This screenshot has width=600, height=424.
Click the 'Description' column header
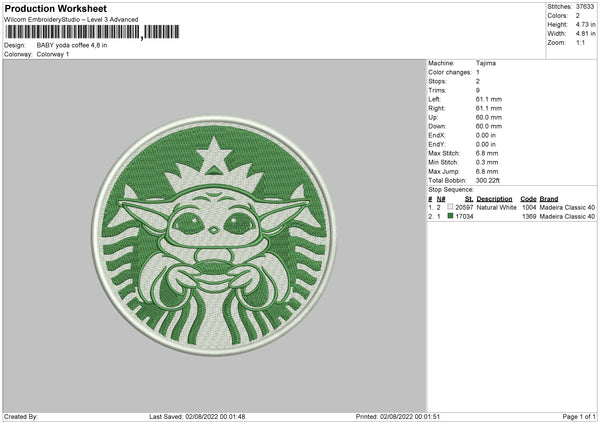click(x=494, y=199)
